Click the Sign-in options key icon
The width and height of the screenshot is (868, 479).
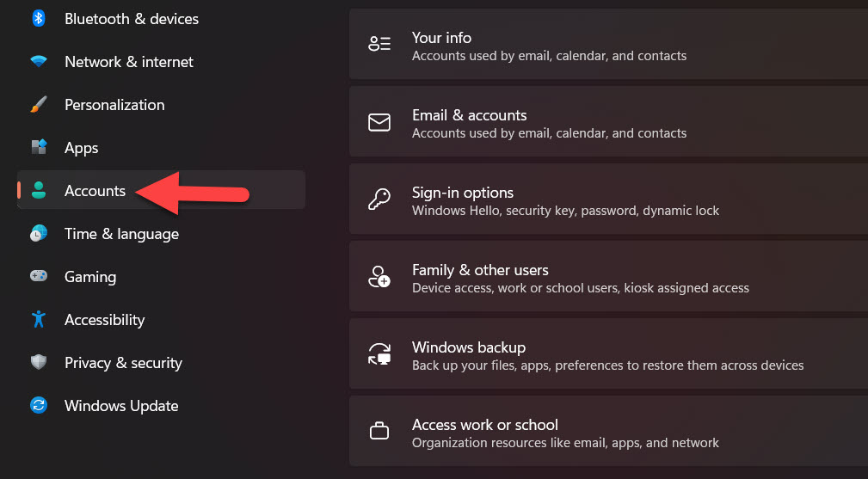click(379, 200)
